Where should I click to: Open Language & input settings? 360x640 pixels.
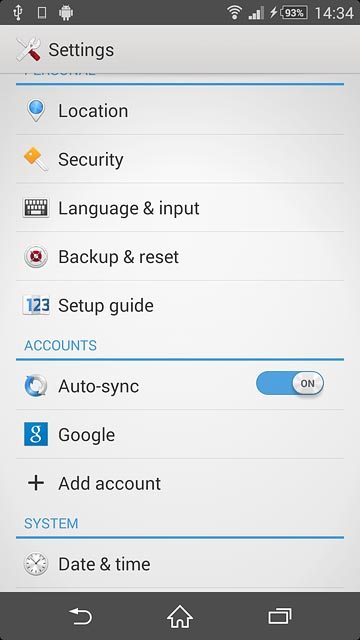tap(180, 208)
